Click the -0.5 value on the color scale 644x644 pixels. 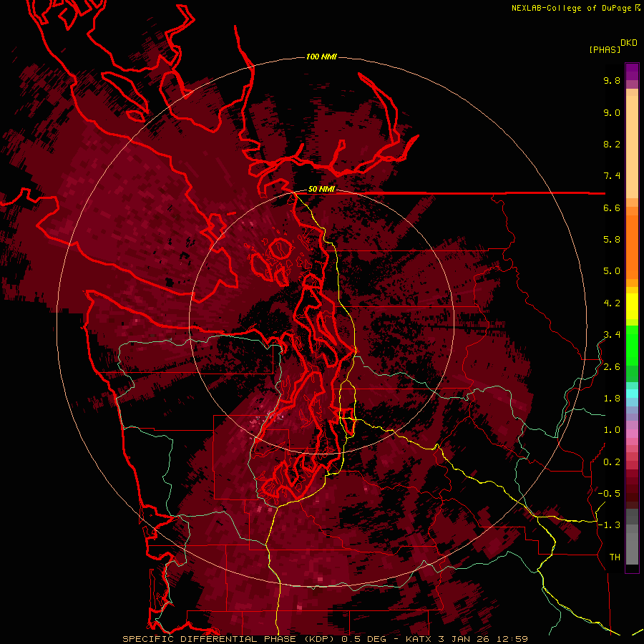pyautogui.click(x=609, y=494)
